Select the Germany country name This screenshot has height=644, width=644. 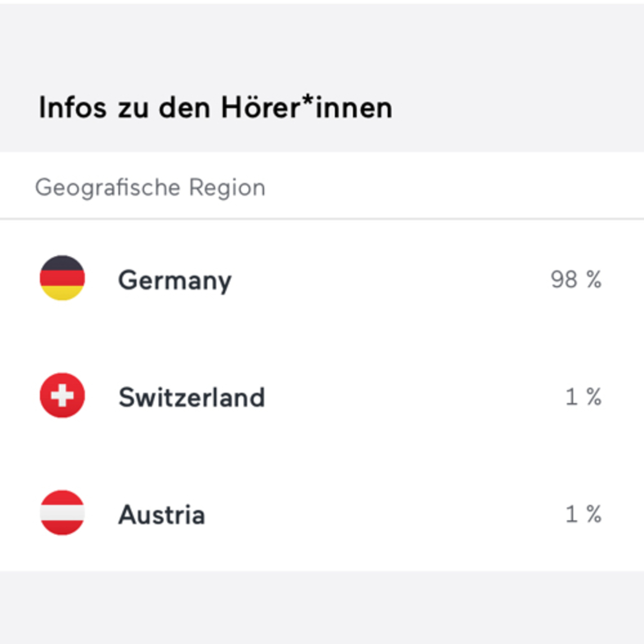coord(175,281)
